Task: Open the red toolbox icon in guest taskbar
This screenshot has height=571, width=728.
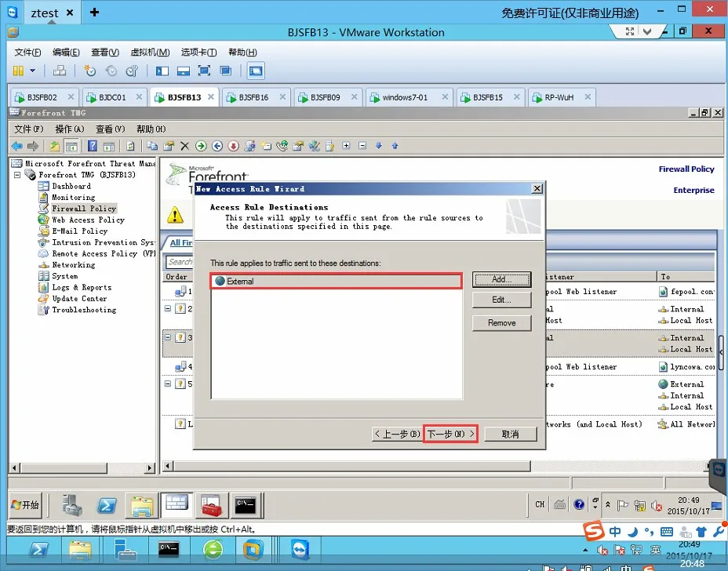Action: pyautogui.click(x=211, y=505)
